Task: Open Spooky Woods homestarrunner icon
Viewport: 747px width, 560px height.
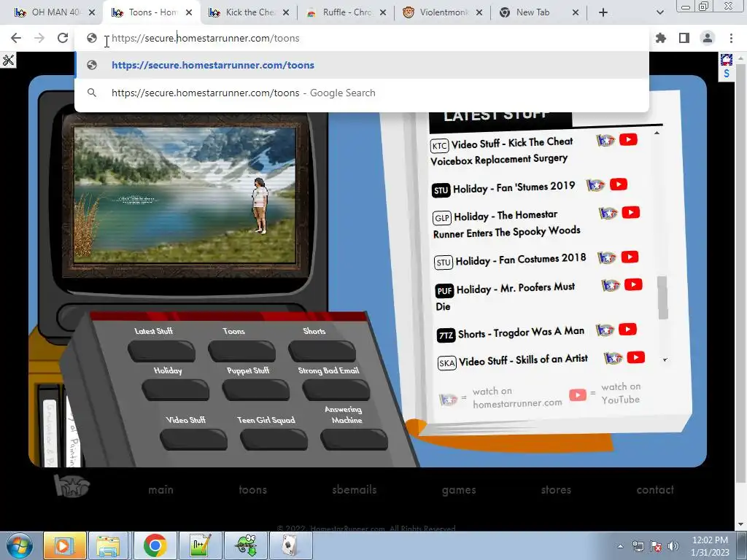Action: click(x=608, y=213)
